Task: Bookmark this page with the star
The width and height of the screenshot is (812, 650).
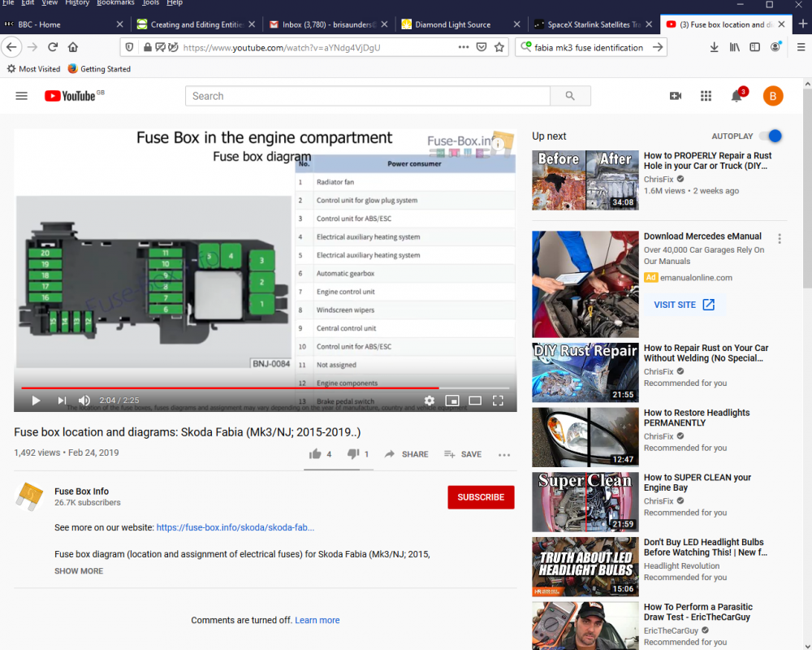Action: pos(499,47)
